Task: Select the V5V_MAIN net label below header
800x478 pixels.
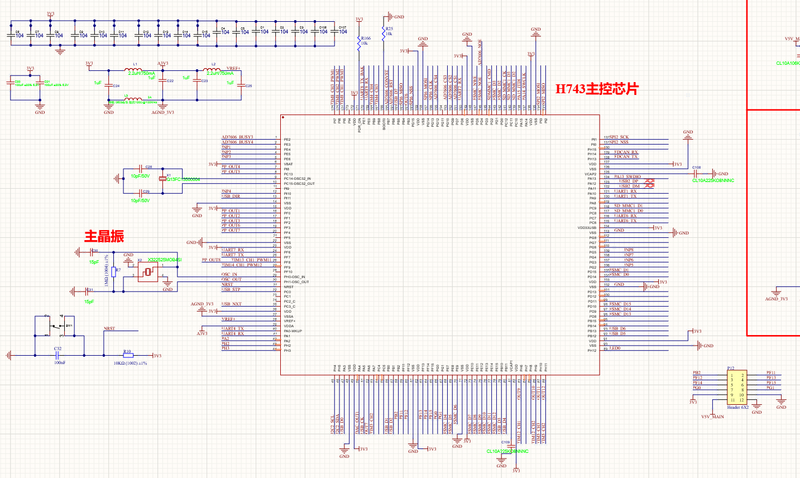Action: tap(712, 417)
